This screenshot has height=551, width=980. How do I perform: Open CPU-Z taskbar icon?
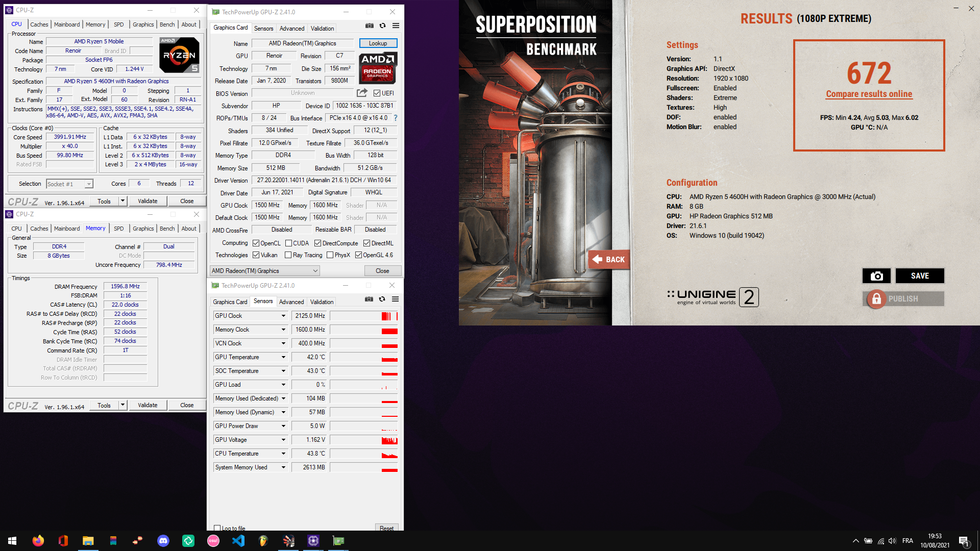click(x=313, y=541)
